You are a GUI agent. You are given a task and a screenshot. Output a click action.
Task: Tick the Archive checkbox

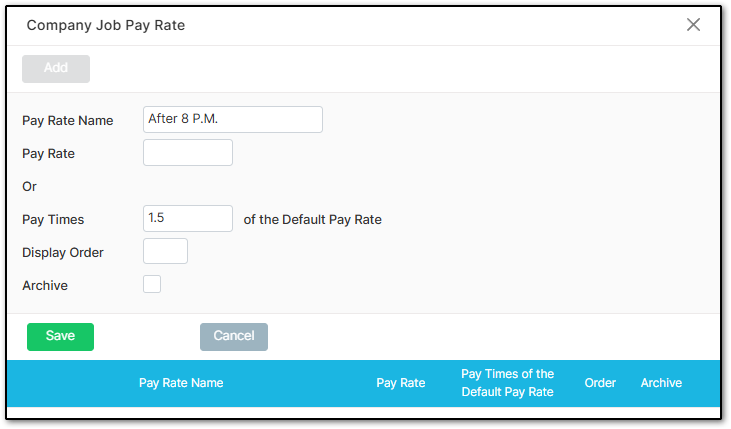pos(152,284)
